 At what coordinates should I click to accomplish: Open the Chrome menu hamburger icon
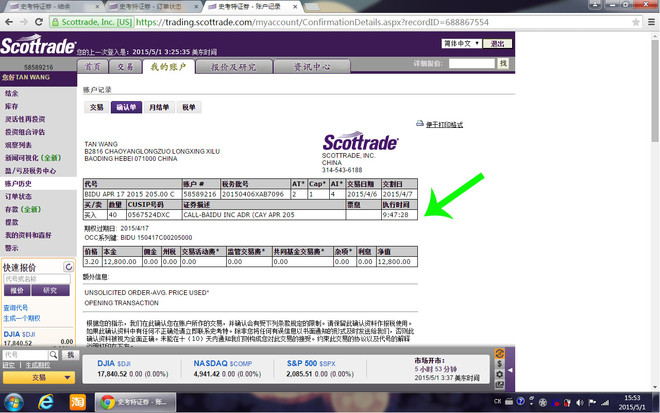(651, 22)
